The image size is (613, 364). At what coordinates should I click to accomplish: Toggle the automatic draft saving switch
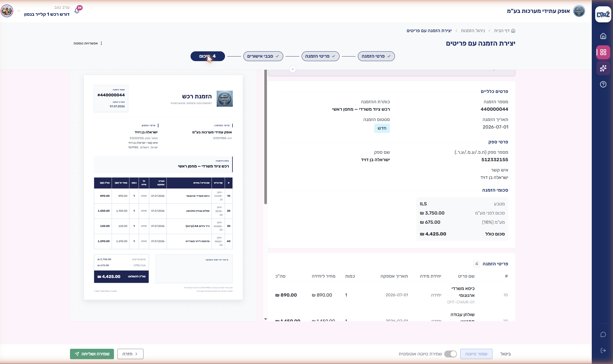pyautogui.click(x=450, y=354)
